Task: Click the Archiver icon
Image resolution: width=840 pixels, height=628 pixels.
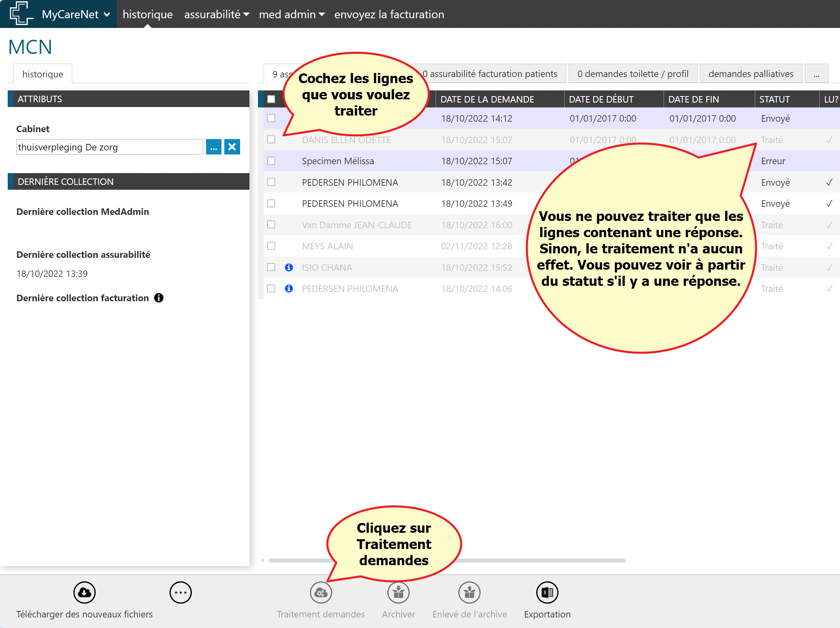Action: [398, 593]
